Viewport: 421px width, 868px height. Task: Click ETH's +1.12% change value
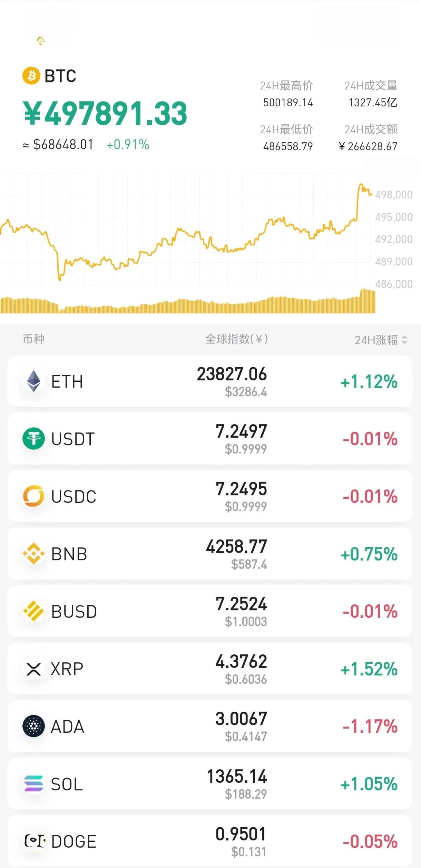coord(369,382)
